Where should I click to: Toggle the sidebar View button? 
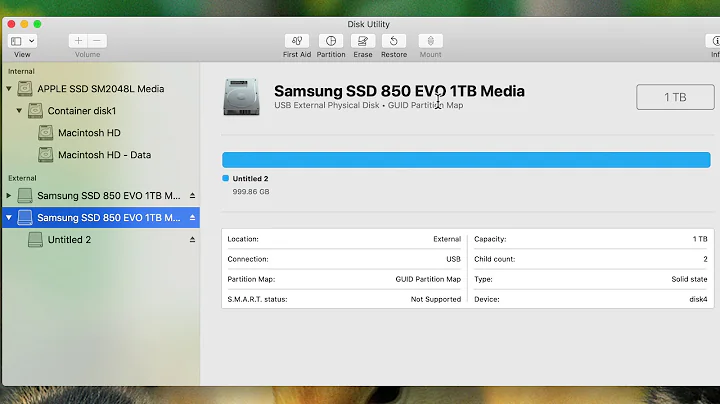pos(17,41)
